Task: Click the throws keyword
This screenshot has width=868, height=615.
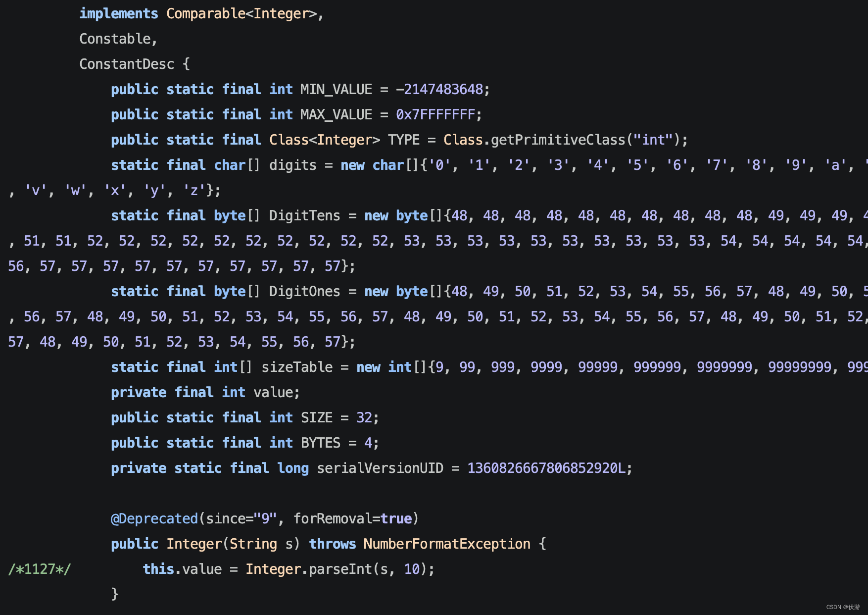Action: [x=332, y=544]
